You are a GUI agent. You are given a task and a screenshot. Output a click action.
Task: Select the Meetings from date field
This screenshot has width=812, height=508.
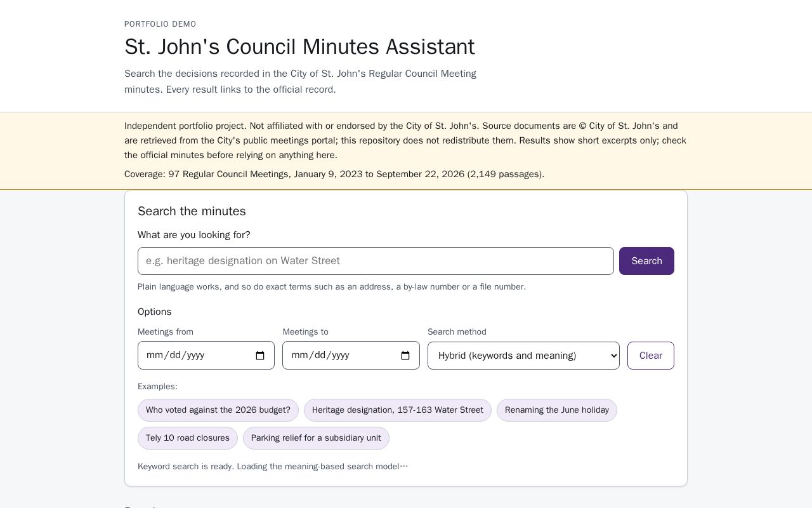click(x=206, y=356)
